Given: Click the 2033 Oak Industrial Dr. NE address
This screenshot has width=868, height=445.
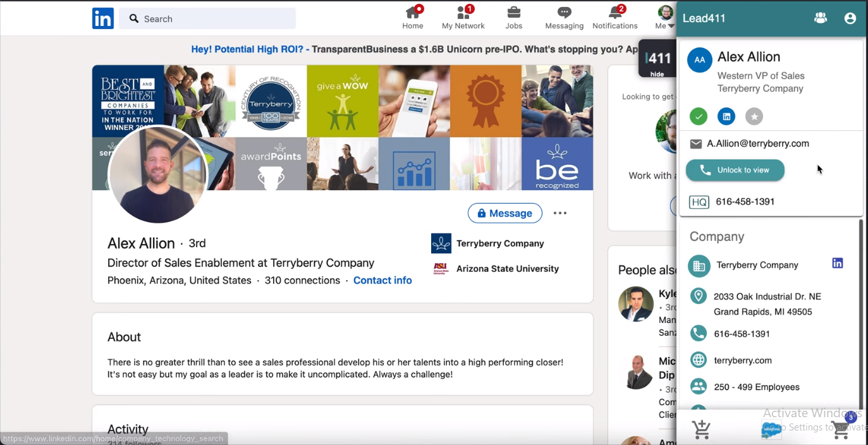Looking at the screenshot, I should (767, 304).
